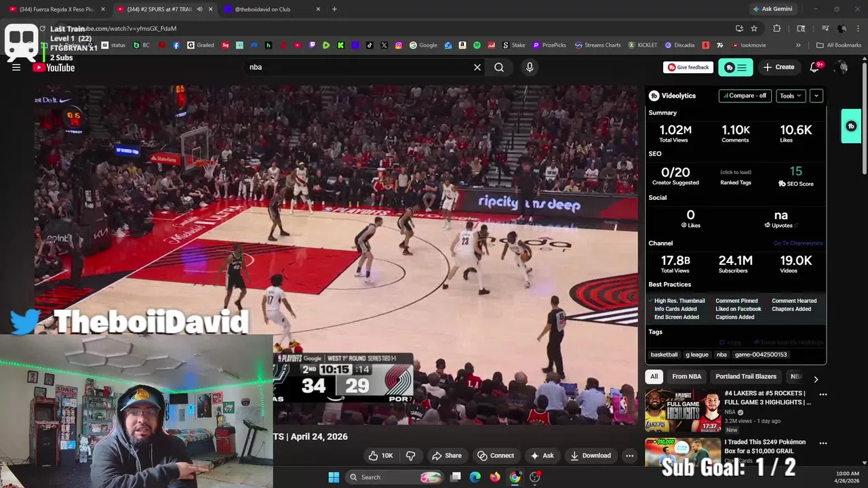Open the Windows Start menu
868x488 pixels.
pos(334,477)
